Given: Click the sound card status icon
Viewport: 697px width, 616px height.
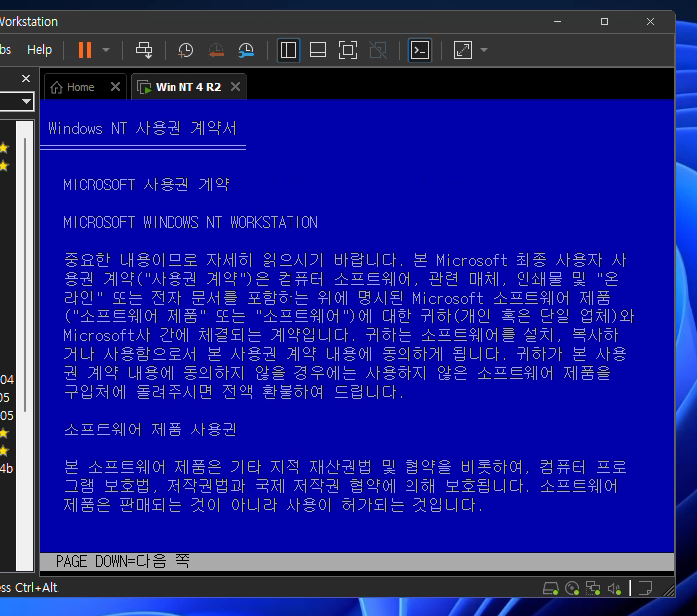Looking at the screenshot, I should pyautogui.click(x=614, y=588).
